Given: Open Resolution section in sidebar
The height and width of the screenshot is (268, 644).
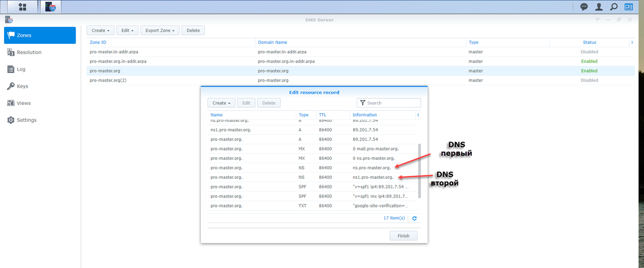Looking at the screenshot, I should pos(40,52).
